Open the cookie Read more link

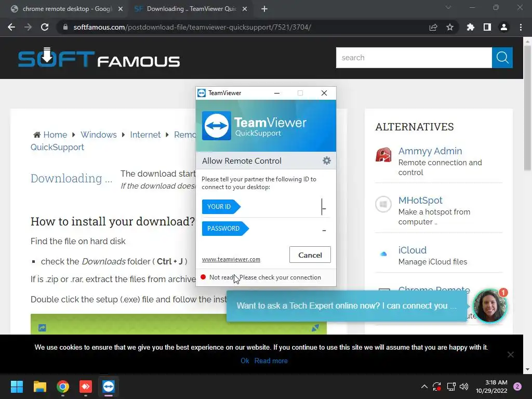click(271, 361)
